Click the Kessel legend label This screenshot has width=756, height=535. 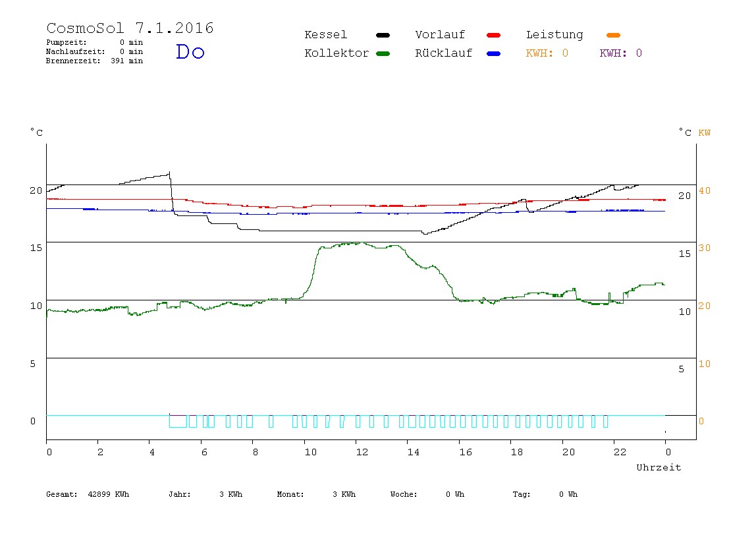click(x=325, y=35)
